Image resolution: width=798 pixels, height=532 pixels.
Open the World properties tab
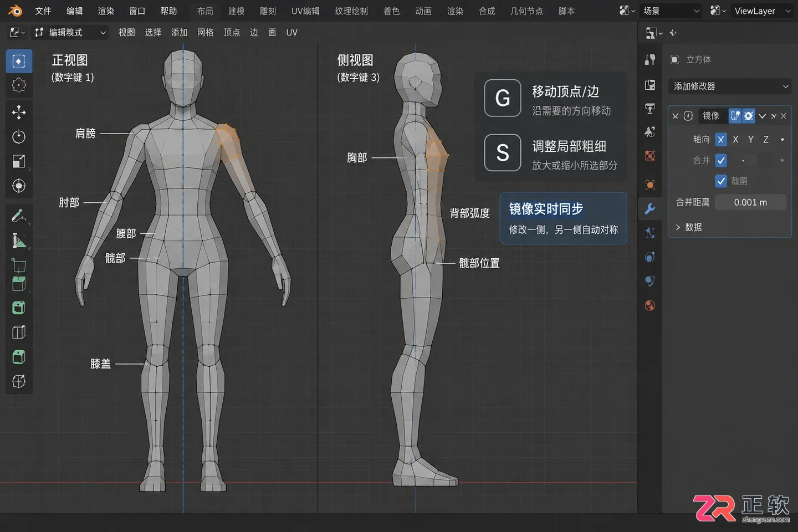pyautogui.click(x=650, y=156)
